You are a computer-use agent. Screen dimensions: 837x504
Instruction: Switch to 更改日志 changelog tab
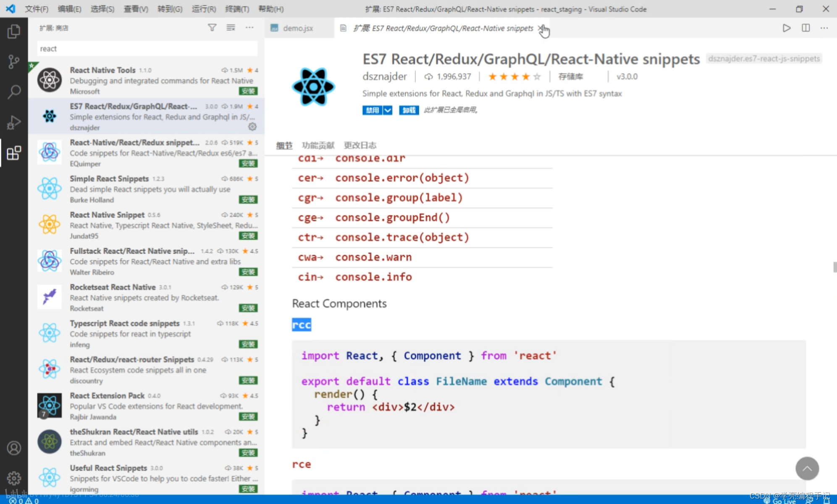point(360,145)
